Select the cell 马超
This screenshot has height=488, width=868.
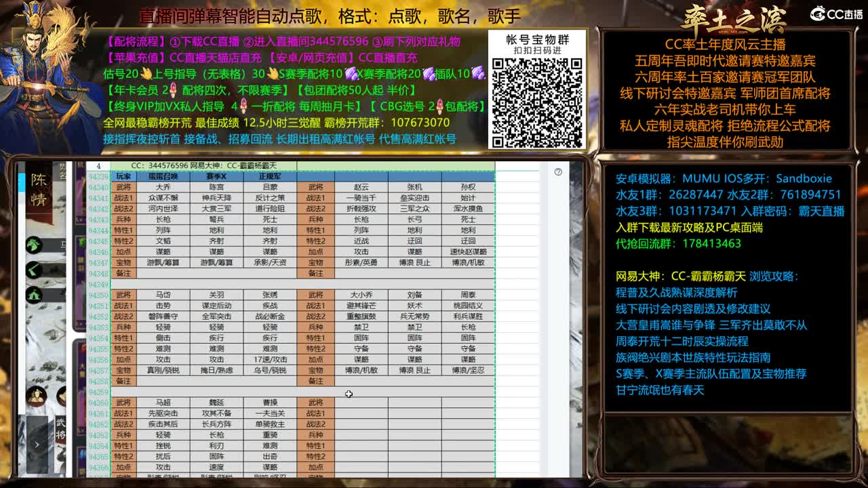click(x=163, y=403)
